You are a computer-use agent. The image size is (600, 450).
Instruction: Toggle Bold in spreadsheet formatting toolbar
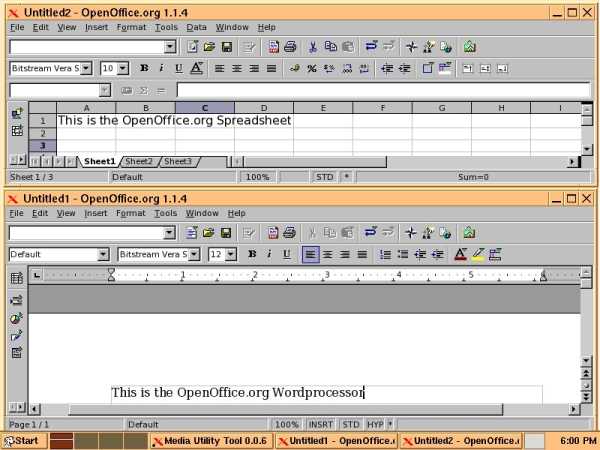click(144, 68)
